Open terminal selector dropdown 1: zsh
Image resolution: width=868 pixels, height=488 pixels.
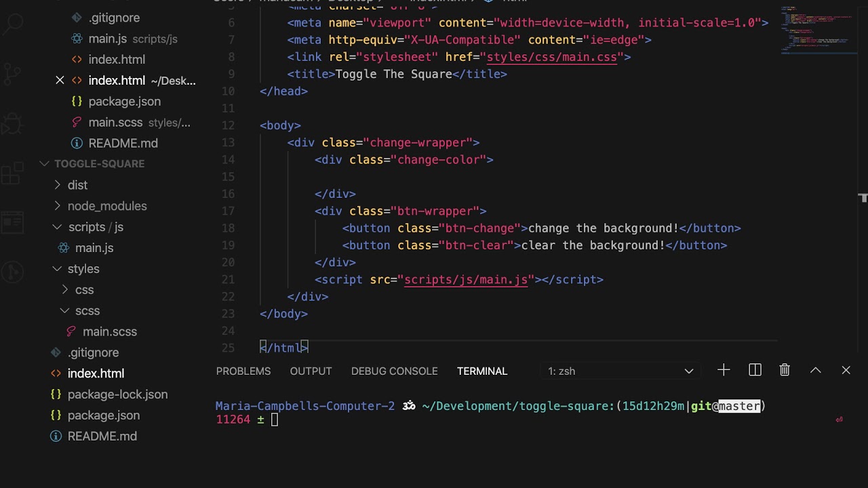pyautogui.click(x=620, y=371)
